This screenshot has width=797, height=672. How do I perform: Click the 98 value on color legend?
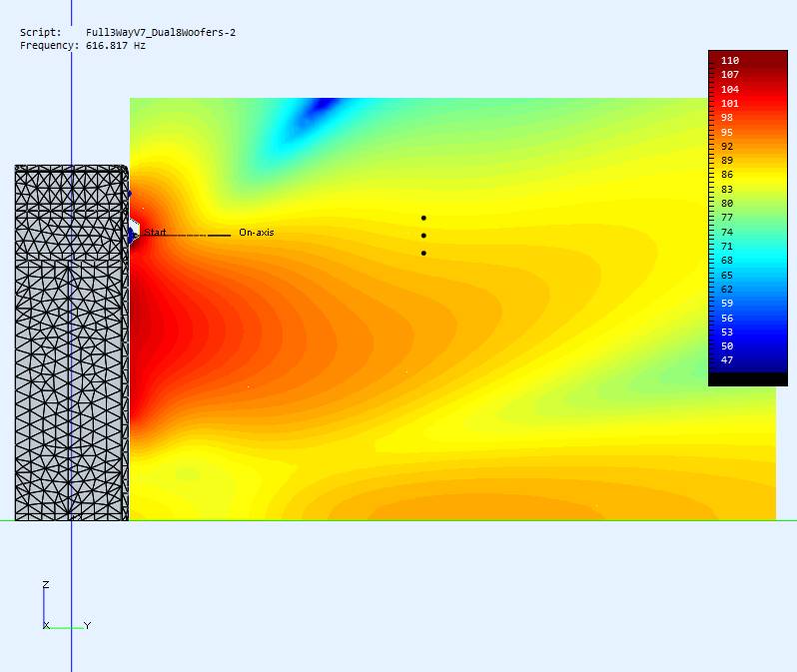(727, 118)
